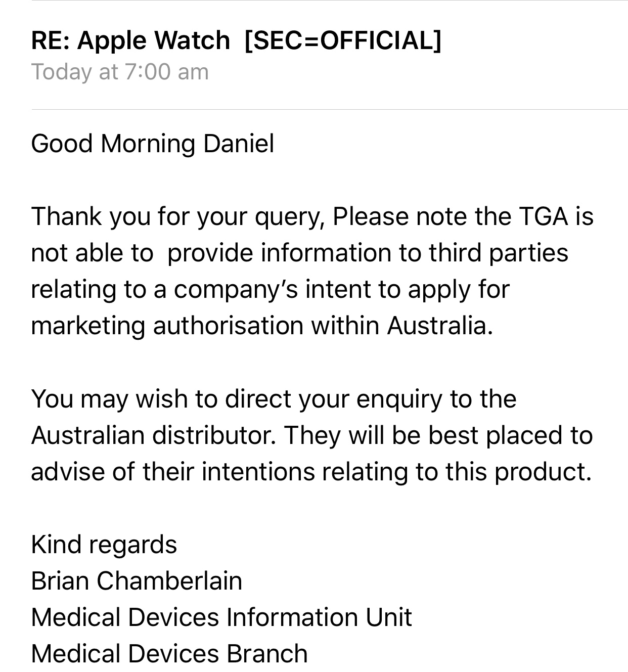Click the Medical Devices Branch line

[x=169, y=653]
